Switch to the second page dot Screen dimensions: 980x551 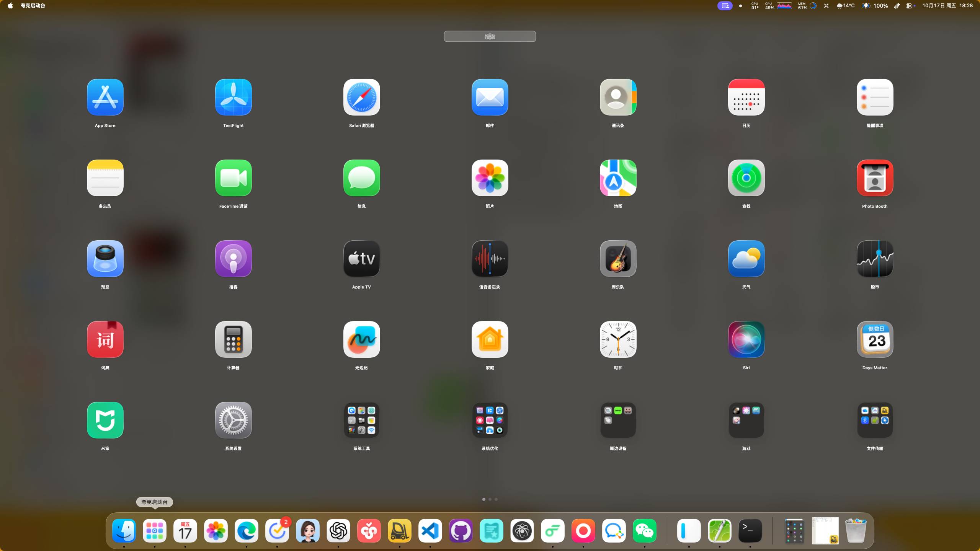coord(490,499)
